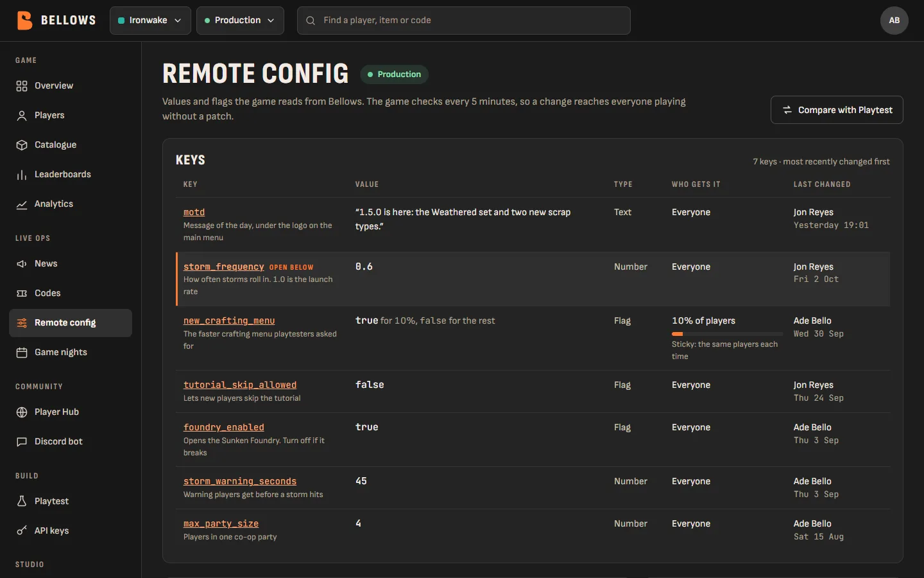Click Compare with Playtest button
This screenshot has width=924, height=578.
837,110
